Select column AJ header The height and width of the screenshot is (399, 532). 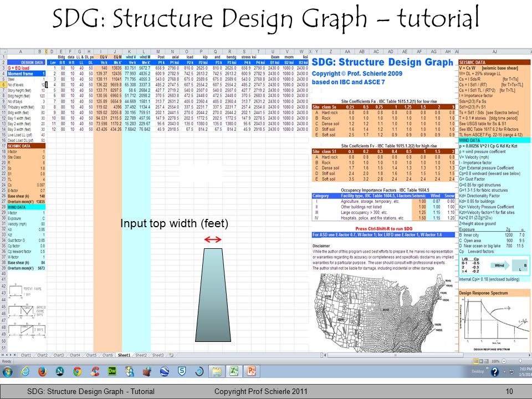tap(494, 52)
